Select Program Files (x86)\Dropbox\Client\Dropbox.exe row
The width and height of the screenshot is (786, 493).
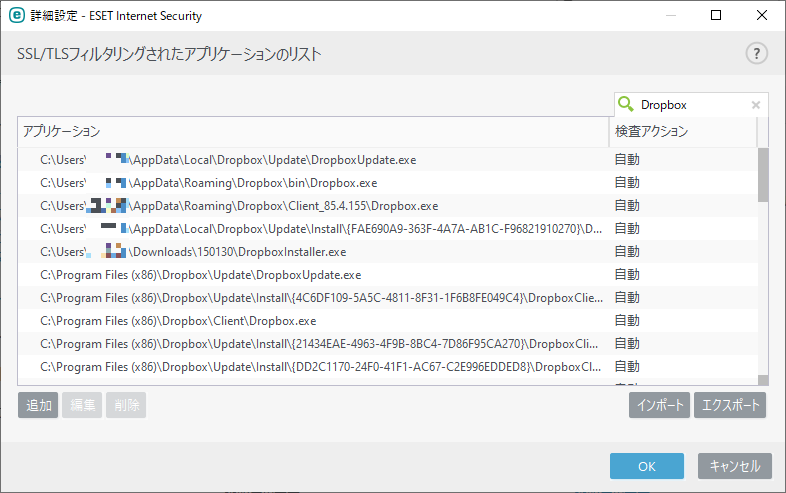pos(388,321)
